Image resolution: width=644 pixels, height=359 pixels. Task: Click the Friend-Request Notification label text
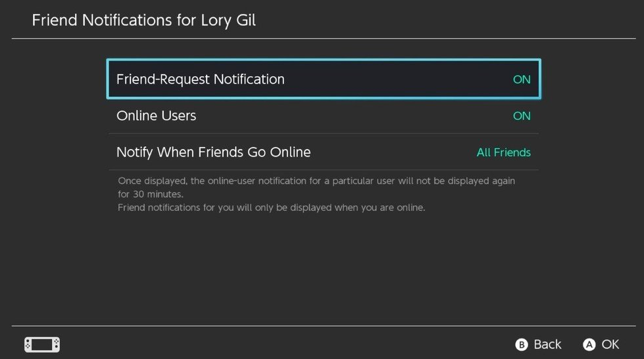click(x=201, y=79)
